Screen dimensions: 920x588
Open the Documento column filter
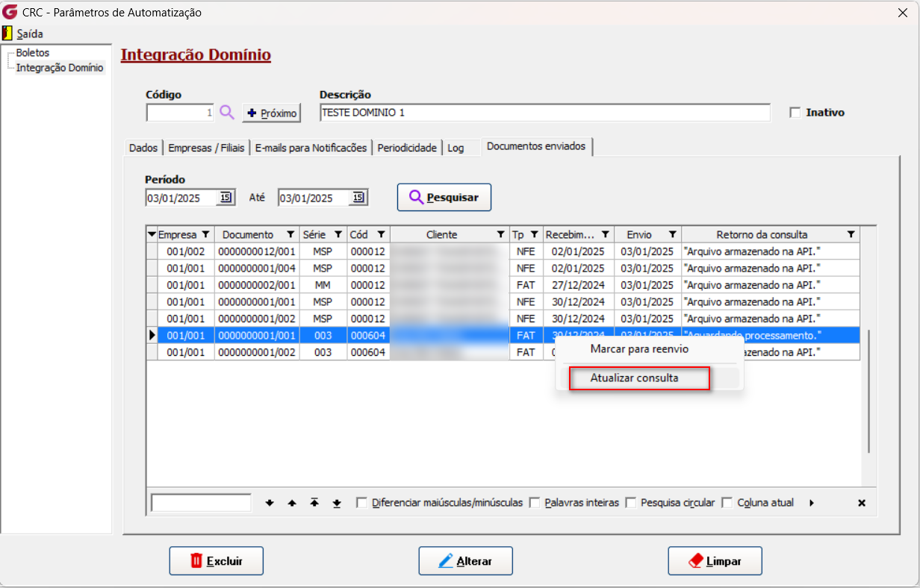coord(290,234)
